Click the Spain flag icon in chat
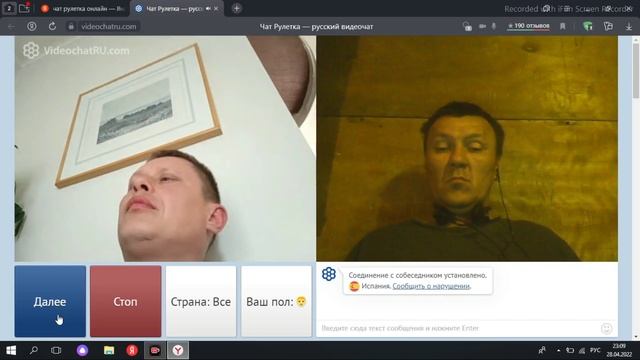 pyautogui.click(x=354, y=286)
